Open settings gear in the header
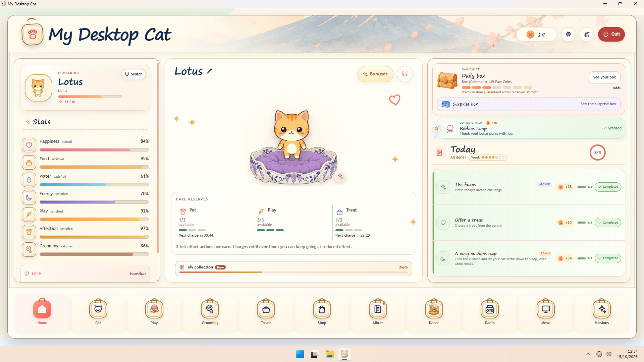The width and height of the screenshot is (644, 362). pyautogui.click(x=568, y=34)
